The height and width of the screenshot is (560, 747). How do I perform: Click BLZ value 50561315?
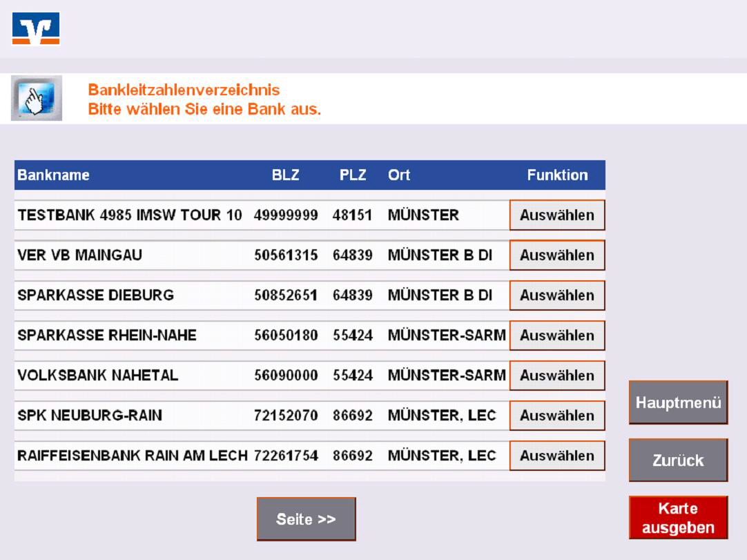click(286, 255)
